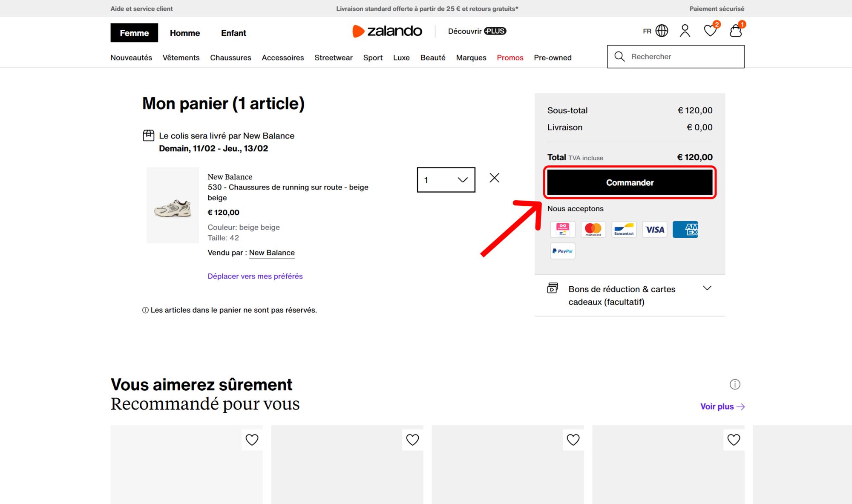Open the Luxe menu

coord(401,58)
